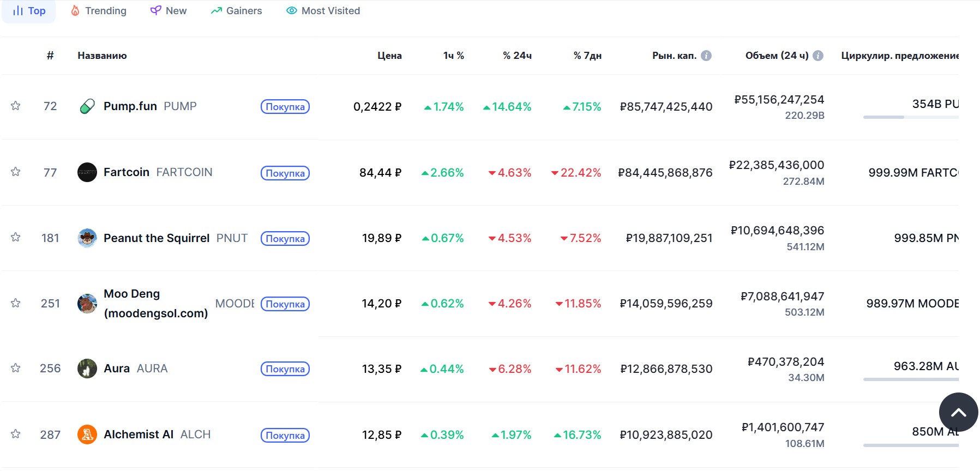The image size is (980, 471).
Task: Add Aura to the watchlist
Action: coord(15,368)
